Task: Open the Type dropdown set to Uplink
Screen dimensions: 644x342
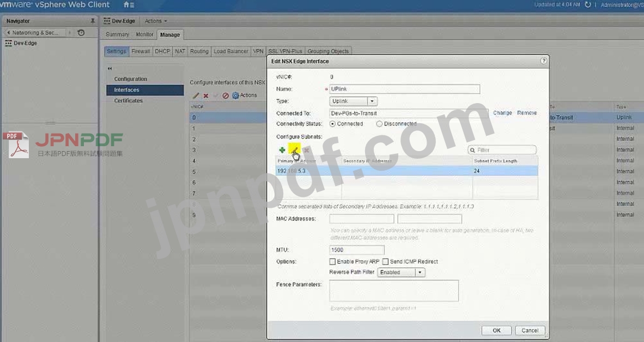Action: 353,101
